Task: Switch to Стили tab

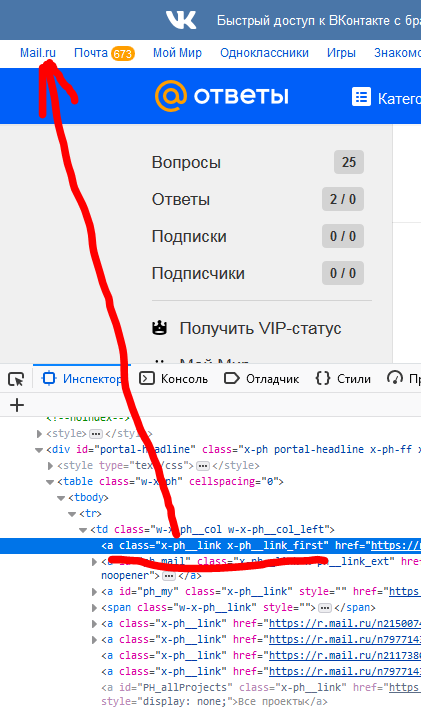Action: pos(343,379)
